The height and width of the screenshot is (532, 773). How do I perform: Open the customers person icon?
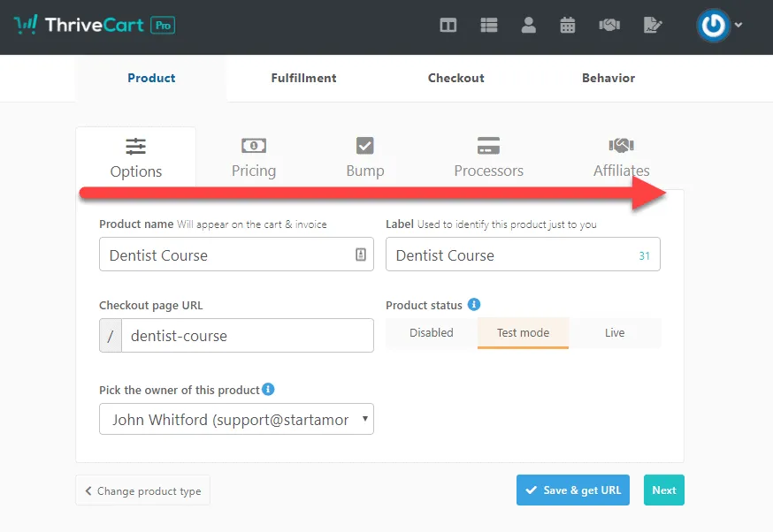pos(528,25)
